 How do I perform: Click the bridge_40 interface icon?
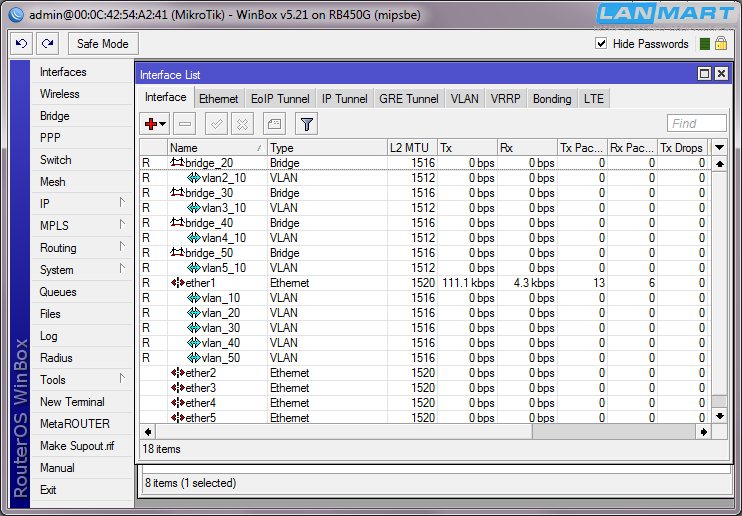(177, 222)
